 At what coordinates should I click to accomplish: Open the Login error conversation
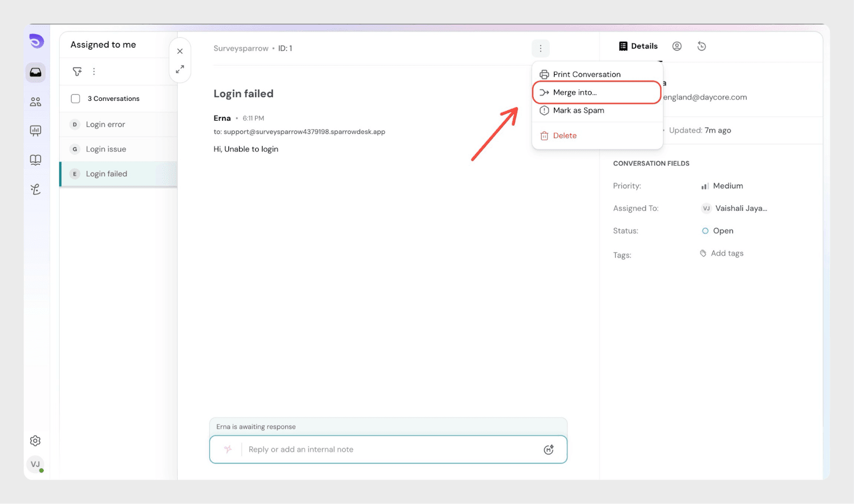tap(106, 125)
